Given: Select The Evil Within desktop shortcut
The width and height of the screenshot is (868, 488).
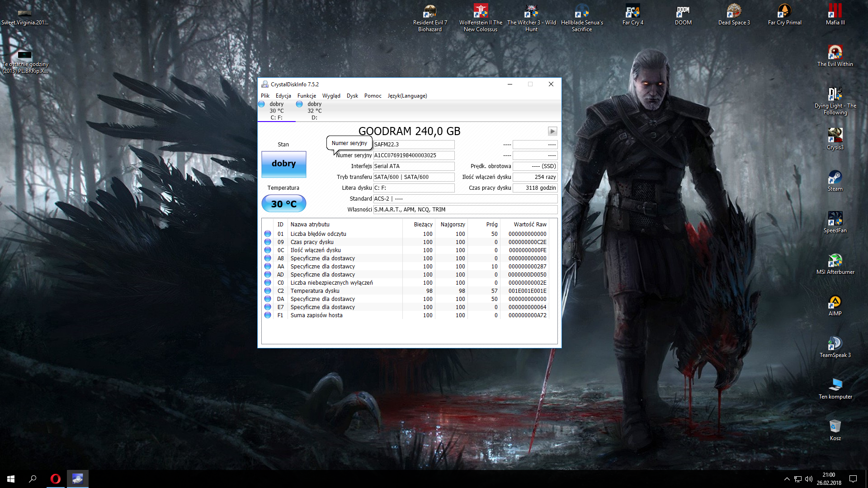Looking at the screenshot, I should click(835, 56).
